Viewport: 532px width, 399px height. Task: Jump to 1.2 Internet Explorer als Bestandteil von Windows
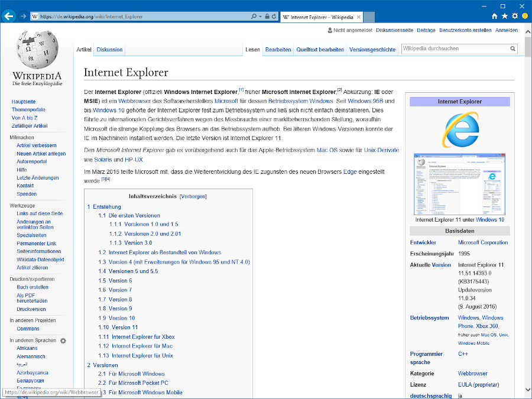(x=160, y=252)
